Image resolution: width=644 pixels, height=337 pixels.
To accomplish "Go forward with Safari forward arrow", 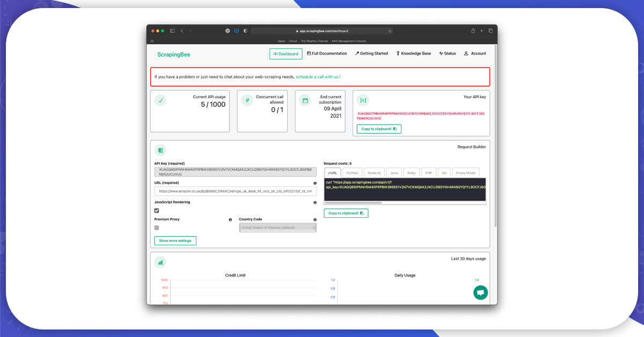I will click(x=190, y=31).
